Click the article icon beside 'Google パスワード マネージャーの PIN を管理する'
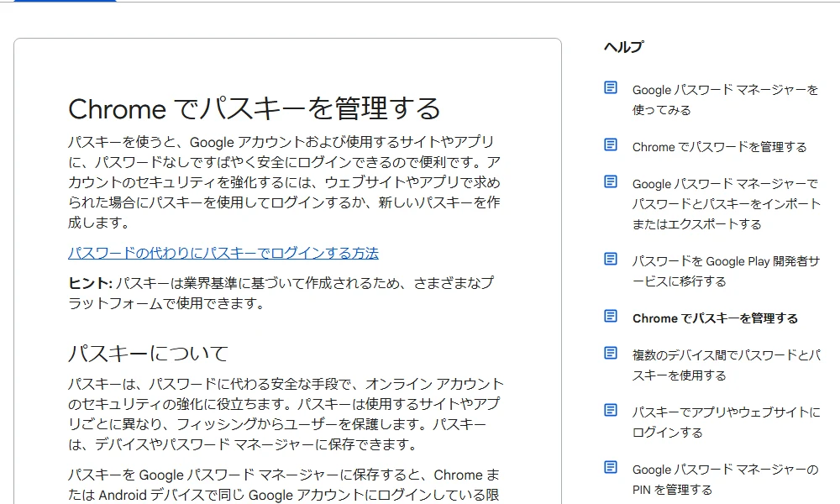 tap(611, 468)
